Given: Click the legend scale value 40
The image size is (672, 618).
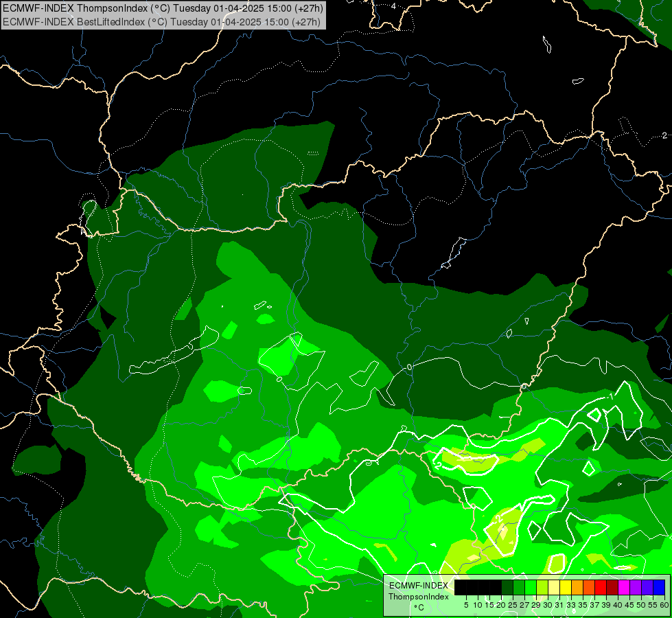Looking at the screenshot, I should tap(618, 605).
